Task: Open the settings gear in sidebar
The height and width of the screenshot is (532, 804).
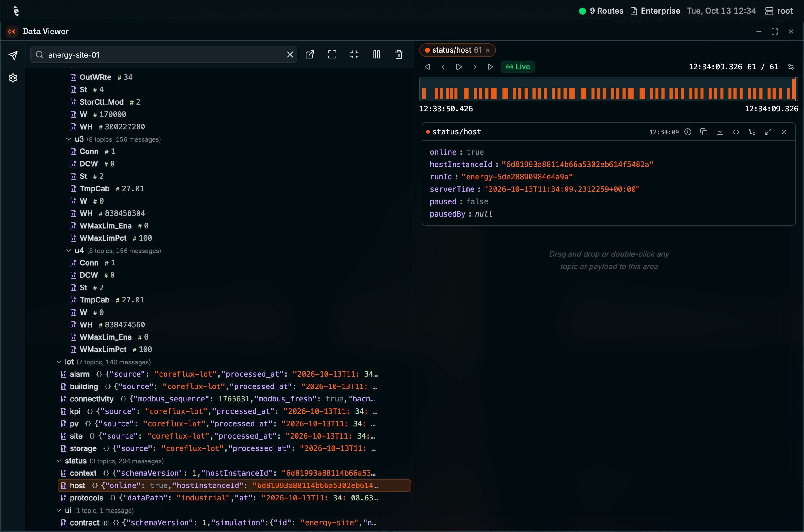Action: click(x=13, y=78)
